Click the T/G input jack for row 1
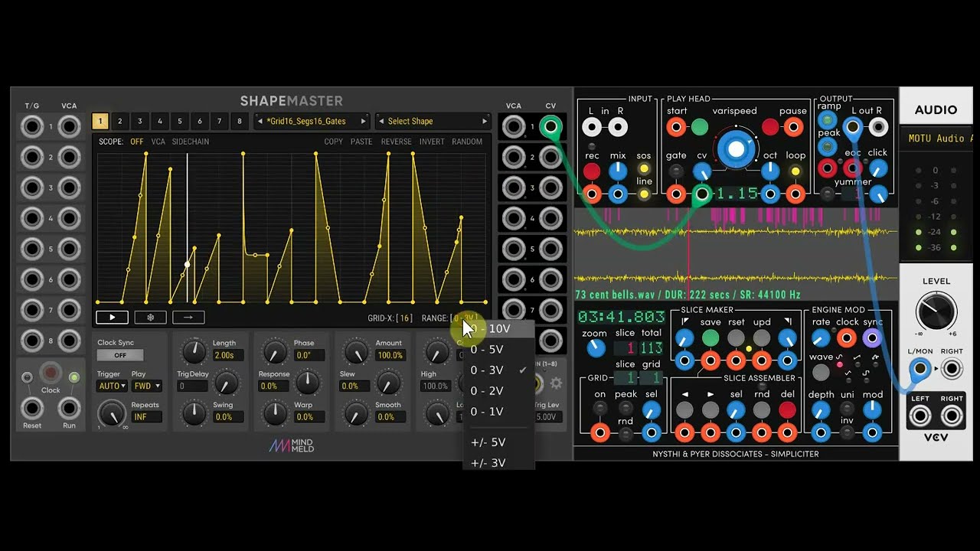 pos(32,127)
